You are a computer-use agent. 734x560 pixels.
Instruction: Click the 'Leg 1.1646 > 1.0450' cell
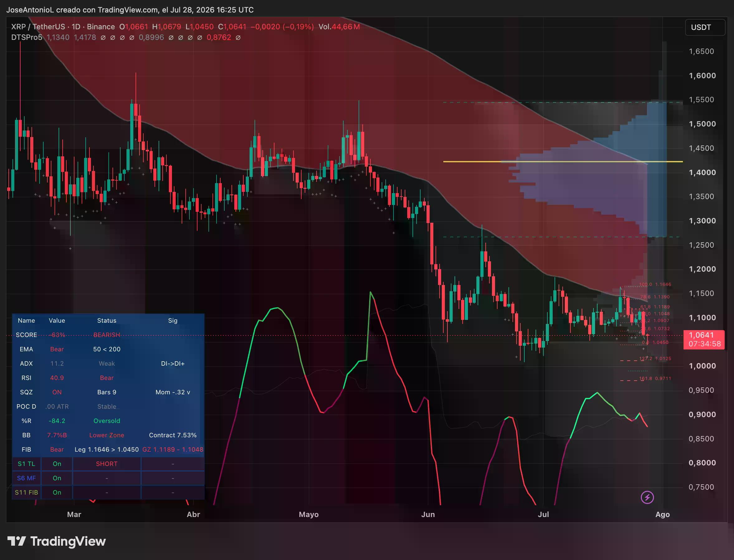click(107, 449)
